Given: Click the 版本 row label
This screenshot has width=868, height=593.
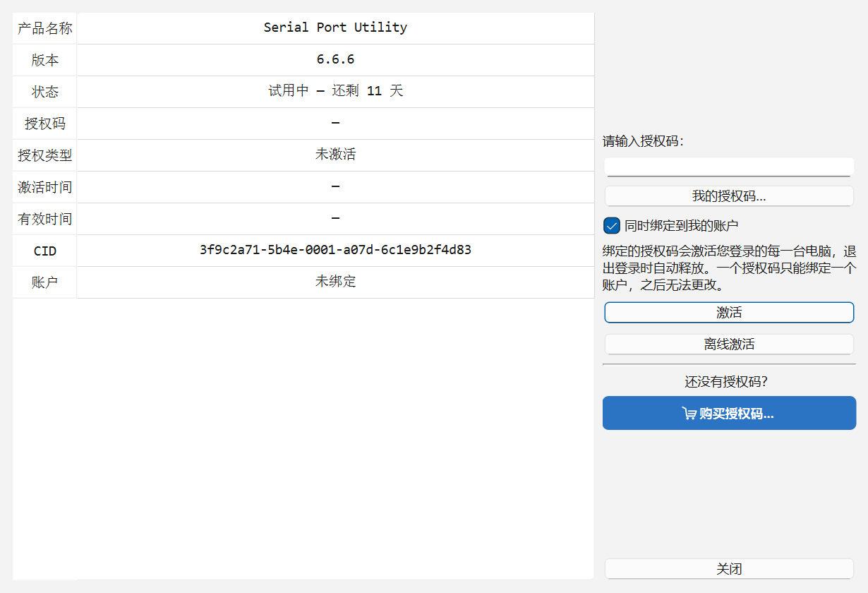Looking at the screenshot, I should click(45, 60).
